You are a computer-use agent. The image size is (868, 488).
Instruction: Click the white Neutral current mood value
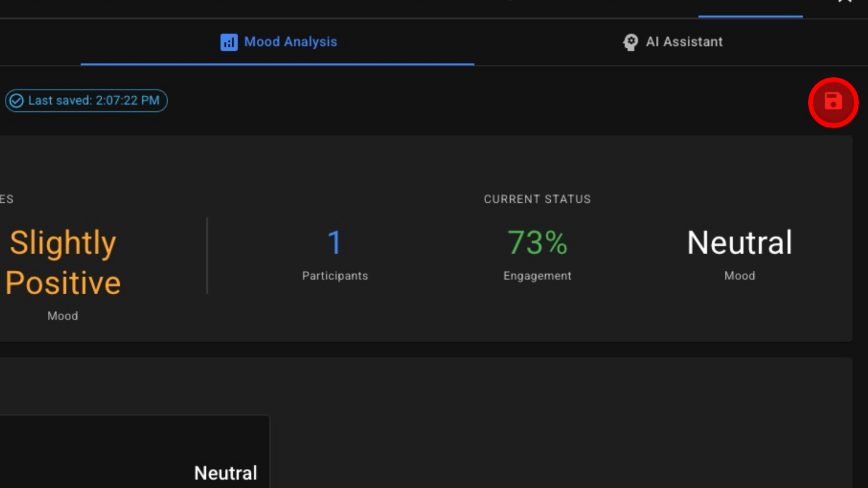pos(739,243)
